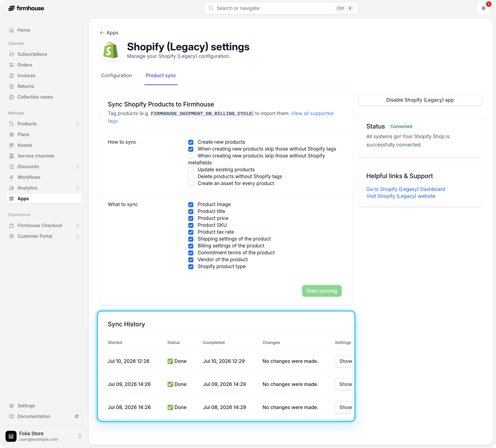This screenshot has width=496, height=448.
Task: Open Go to Shopify (Legacy) Dashboard link
Action: pos(405,189)
